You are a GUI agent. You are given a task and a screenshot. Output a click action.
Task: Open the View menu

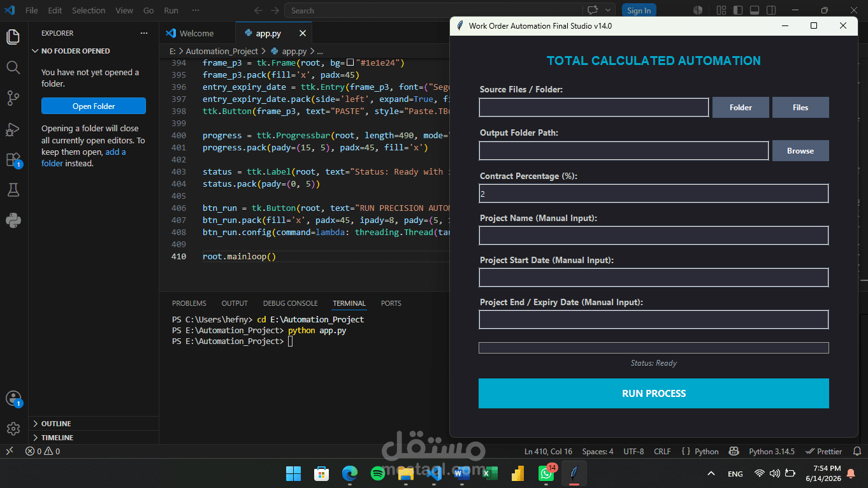click(124, 10)
